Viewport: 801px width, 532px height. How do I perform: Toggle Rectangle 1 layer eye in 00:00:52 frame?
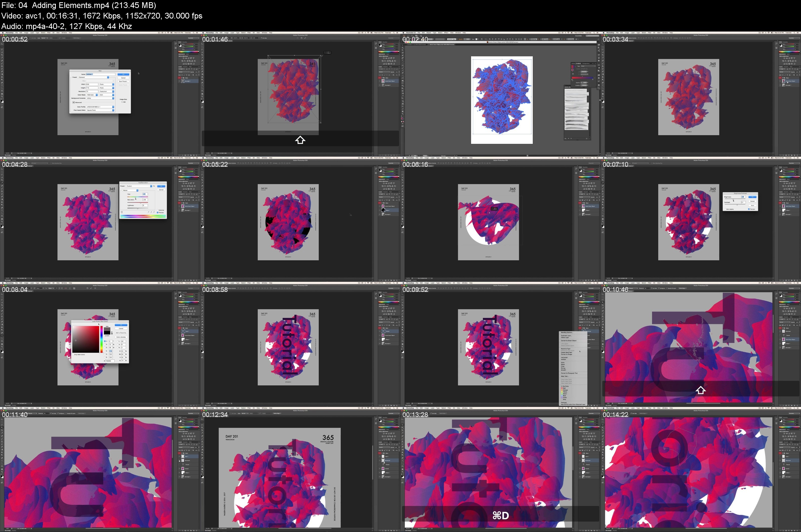click(x=179, y=81)
